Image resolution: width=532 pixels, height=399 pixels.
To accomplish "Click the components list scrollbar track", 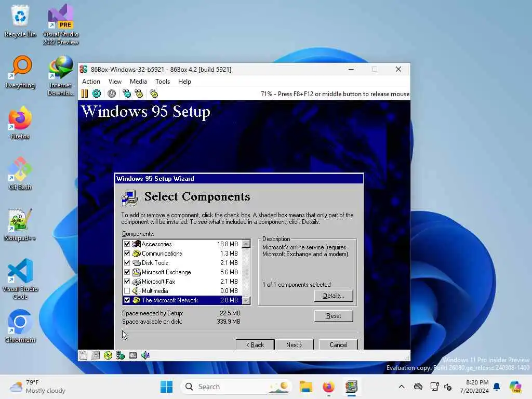I will [x=246, y=272].
